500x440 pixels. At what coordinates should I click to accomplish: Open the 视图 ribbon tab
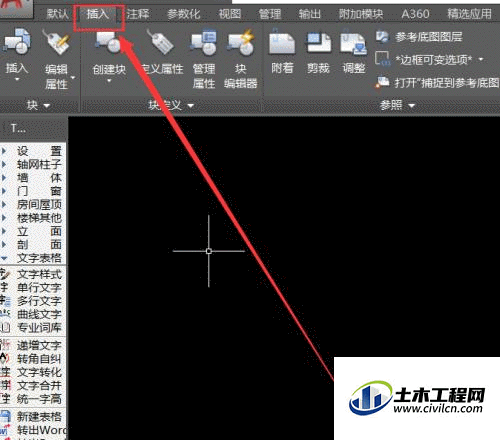(x=230, y=14)
